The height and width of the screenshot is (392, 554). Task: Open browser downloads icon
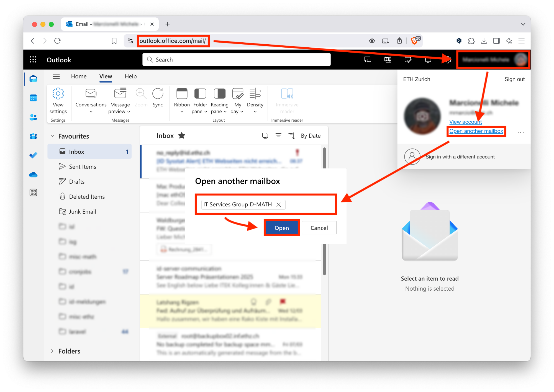484,41
